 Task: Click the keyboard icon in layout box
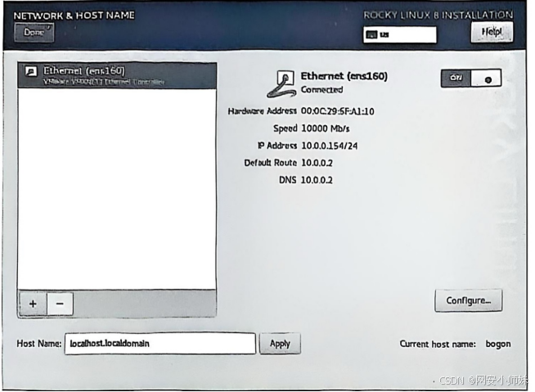tap(371, 34)
